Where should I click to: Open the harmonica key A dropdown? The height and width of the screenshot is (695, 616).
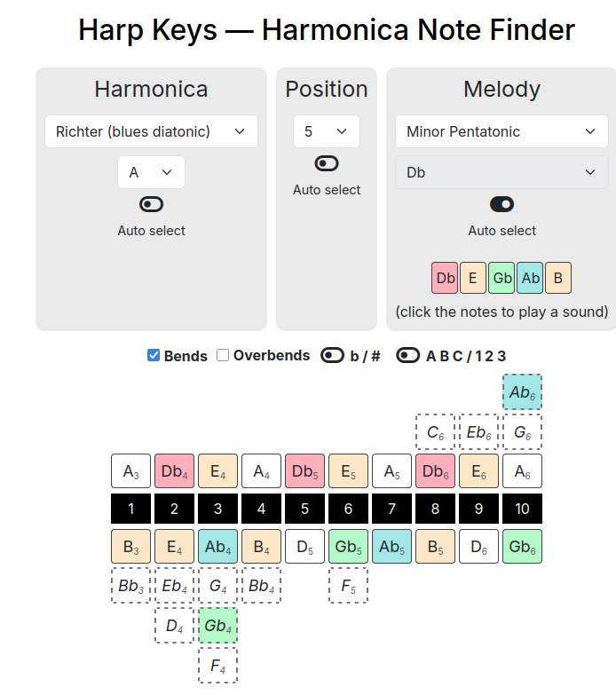tap(151, 172)
